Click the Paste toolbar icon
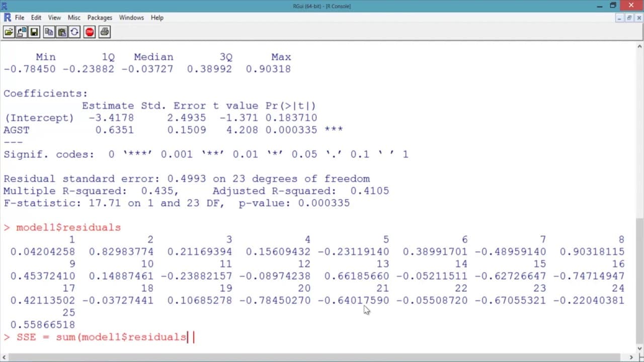Viewport: 644px width, 362px height. [61, 32]
